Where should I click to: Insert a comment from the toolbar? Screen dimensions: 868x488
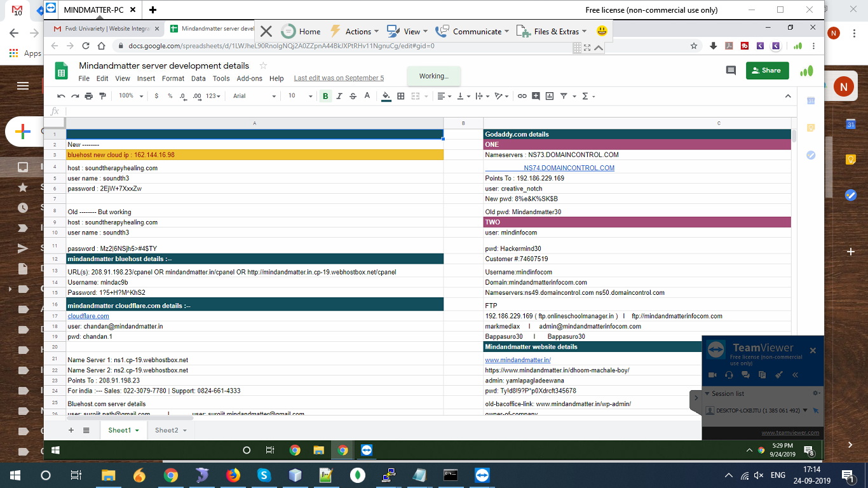536,96
